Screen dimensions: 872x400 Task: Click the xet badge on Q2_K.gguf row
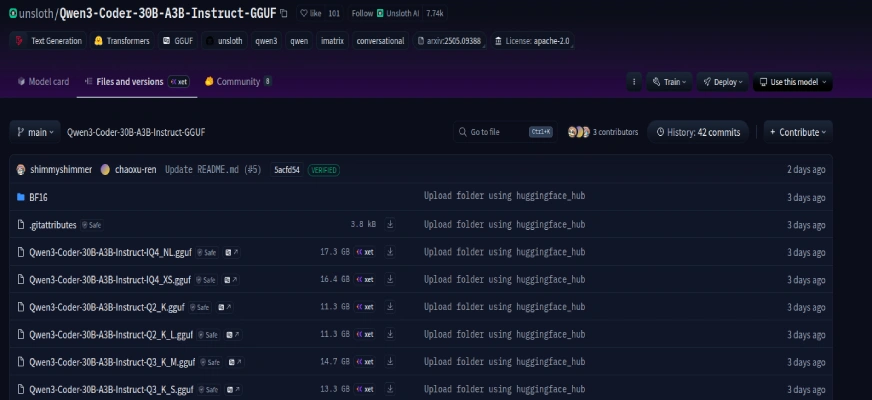tap(365, 307)
